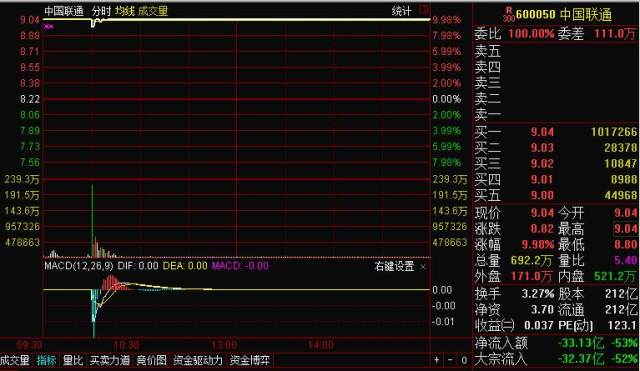Click the MACD: -0.00 value
This screenshot has width=640, height=371.
pyautogui.click(x=240, y=266)
